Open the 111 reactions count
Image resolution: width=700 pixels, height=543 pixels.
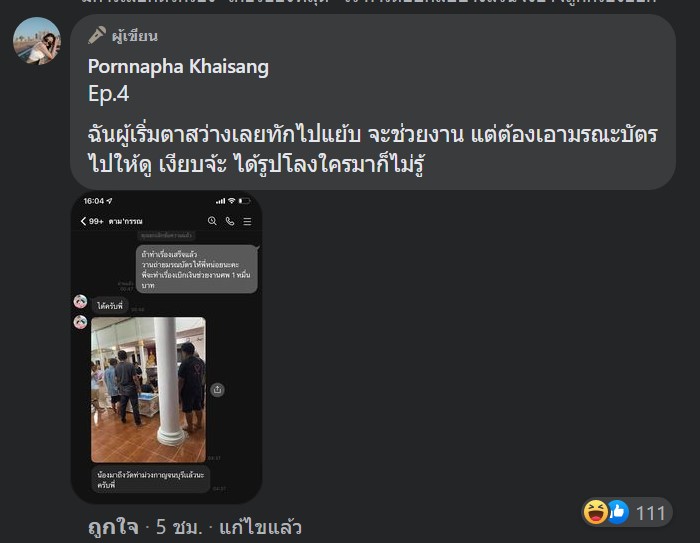point(650,513)
